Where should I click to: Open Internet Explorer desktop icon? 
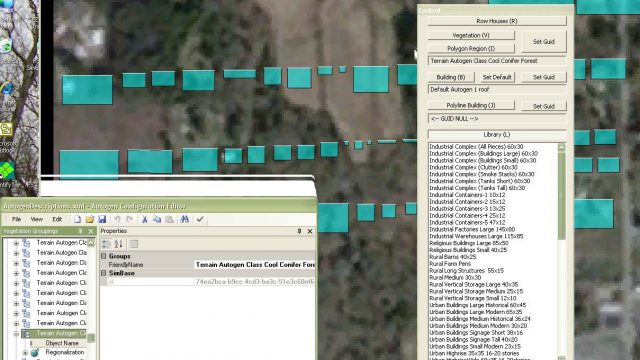(7, 88)
